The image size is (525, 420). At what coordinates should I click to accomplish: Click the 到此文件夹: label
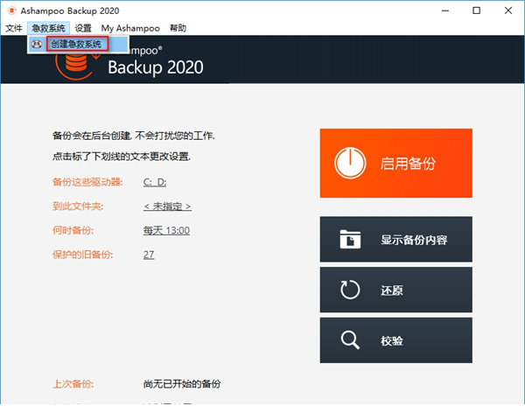point(78,206)
